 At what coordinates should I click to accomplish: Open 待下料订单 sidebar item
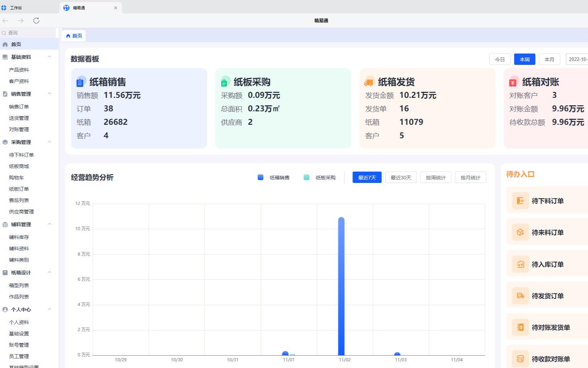tap(21, 155)
